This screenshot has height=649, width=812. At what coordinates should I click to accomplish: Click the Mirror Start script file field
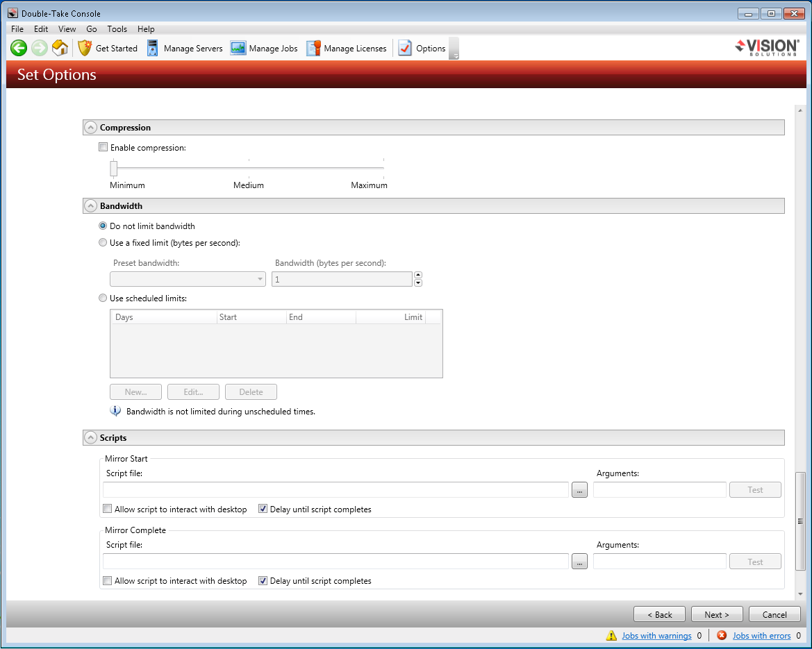tap(335, 490)
